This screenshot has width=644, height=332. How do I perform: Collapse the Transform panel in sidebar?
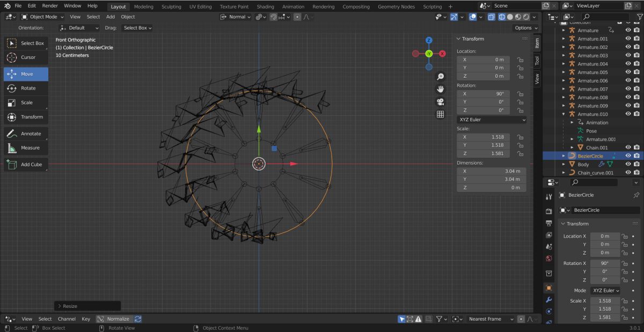tap(459, 39)
